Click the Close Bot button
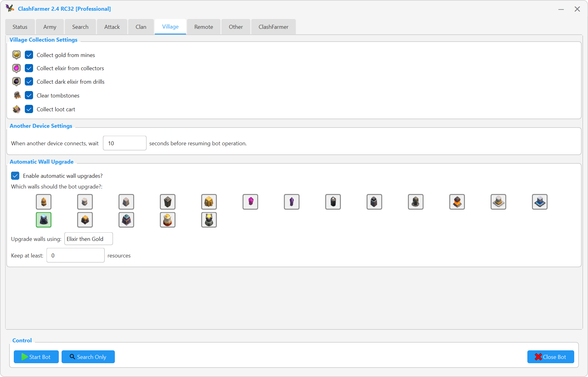Screen dimensions: 588x377 click(x=551, y=357)
